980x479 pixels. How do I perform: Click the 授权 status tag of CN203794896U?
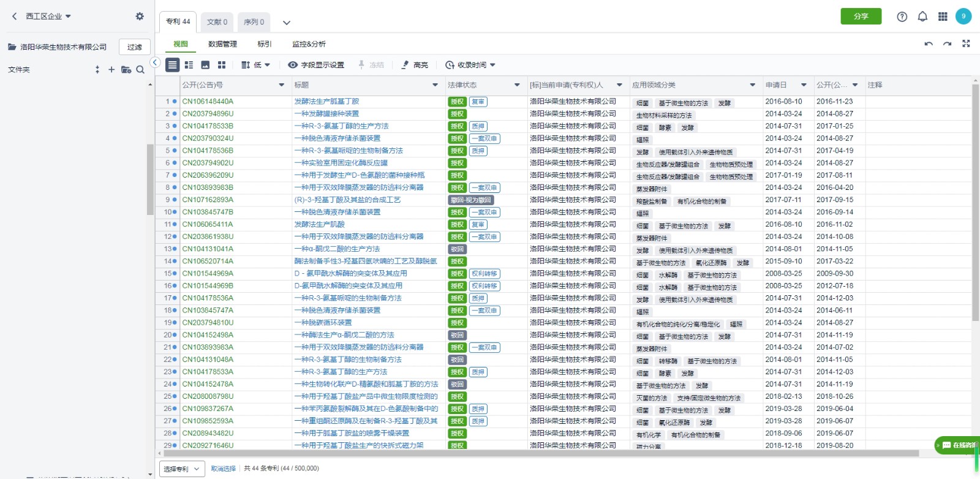[457, 114]
